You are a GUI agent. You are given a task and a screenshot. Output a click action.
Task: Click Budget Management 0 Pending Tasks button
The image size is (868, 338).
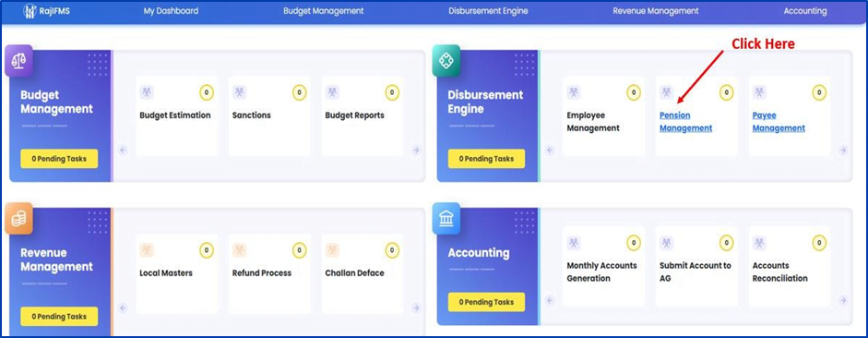[x=59, y=159]
